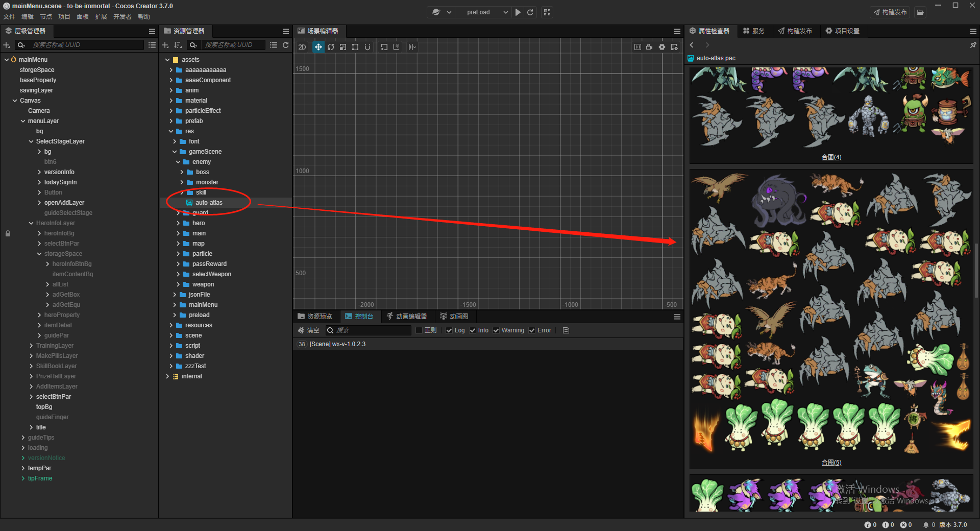Click the console search field
Screen dimensions: 980x531
[369, 330]
